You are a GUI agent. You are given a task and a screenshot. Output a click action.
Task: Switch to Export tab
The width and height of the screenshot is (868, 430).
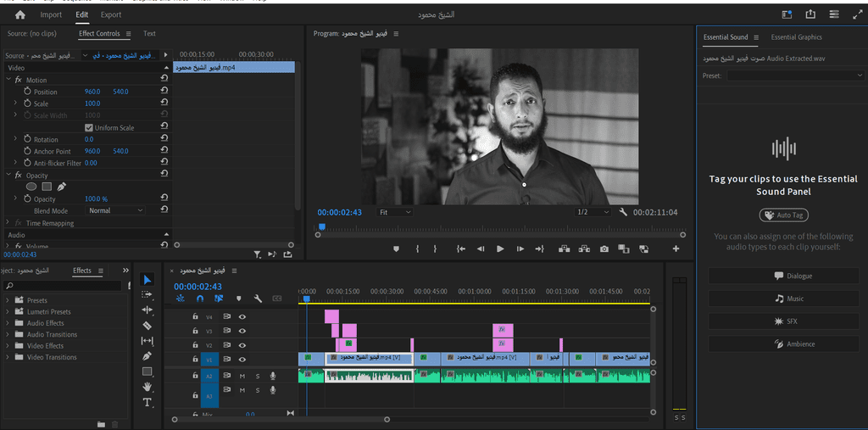(x=111, y=15)
